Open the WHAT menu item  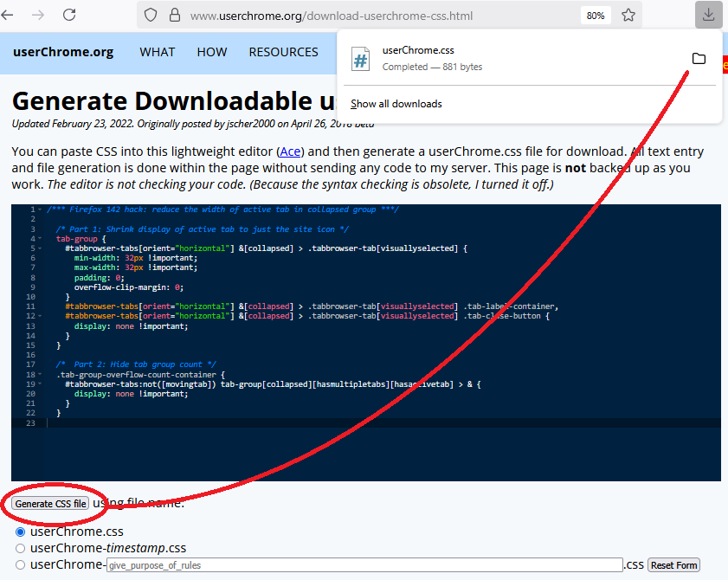(x=158, y=52)
